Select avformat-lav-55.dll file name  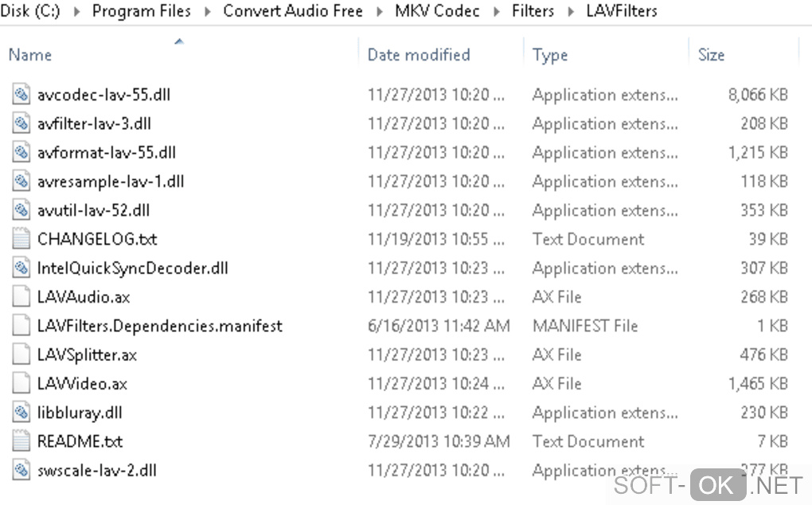[107, 152]
